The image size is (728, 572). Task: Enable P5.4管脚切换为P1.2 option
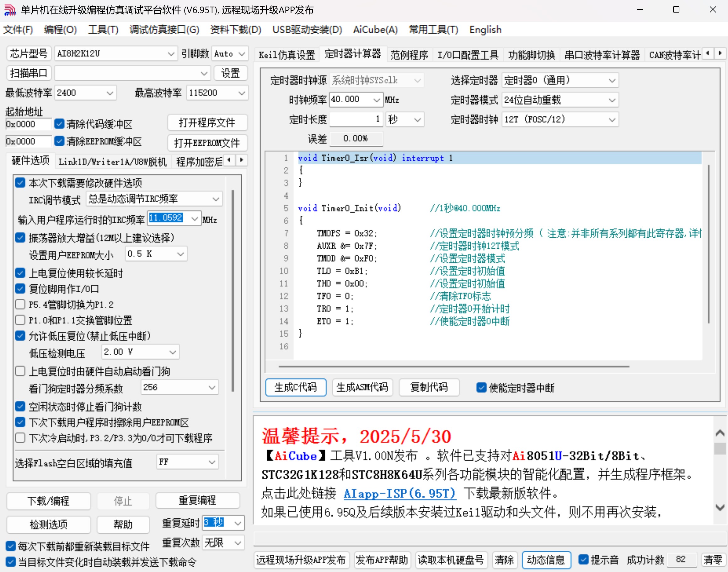20,305
